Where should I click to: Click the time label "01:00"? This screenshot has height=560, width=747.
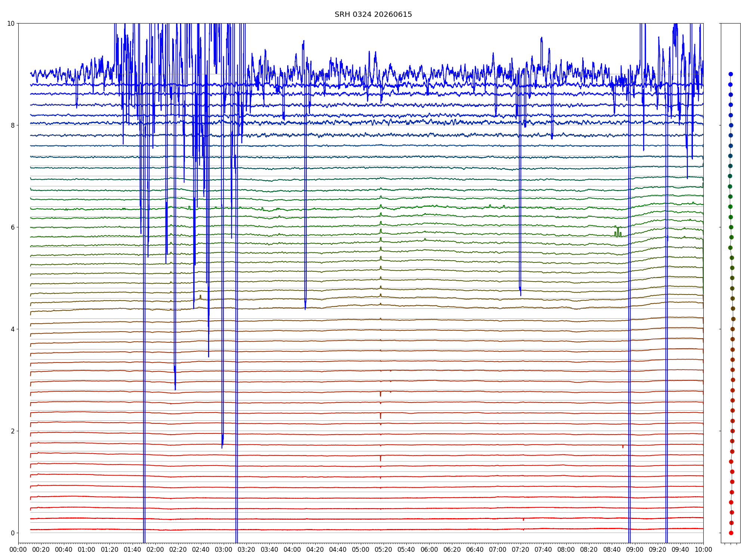click(87, 550)
